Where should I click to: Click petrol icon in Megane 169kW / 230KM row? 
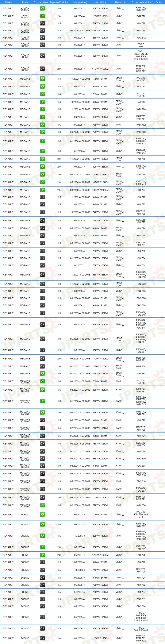(x=42, y=190)
